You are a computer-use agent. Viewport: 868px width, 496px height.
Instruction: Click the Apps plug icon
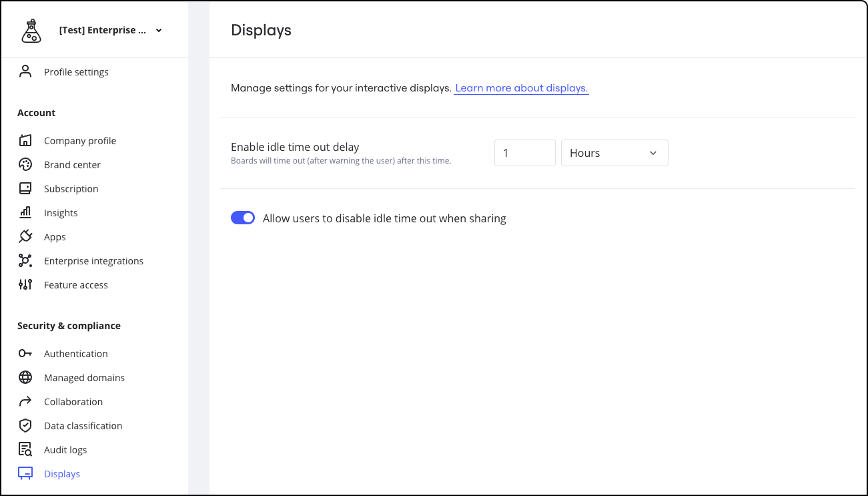click(x=25, y=237)
